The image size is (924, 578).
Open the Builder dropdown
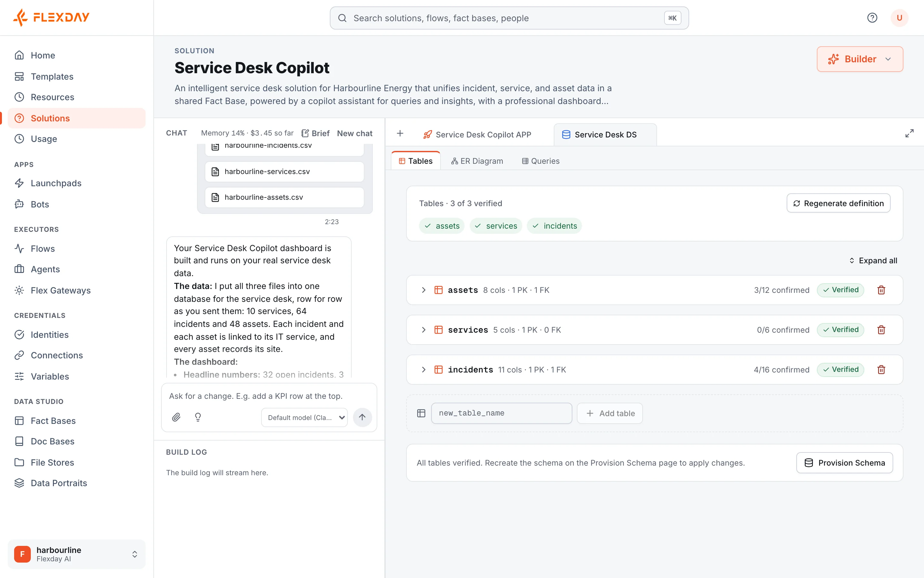(x=860, y=59)
